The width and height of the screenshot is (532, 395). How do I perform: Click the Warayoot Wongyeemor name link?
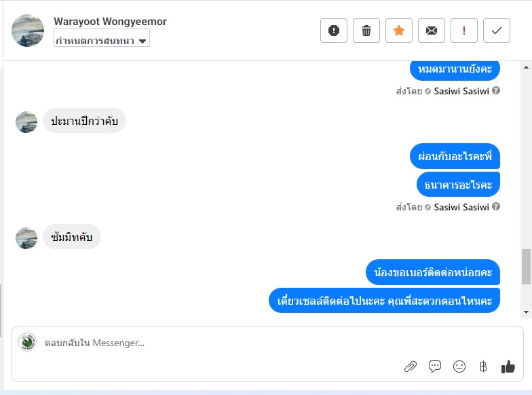coord(110,22)
